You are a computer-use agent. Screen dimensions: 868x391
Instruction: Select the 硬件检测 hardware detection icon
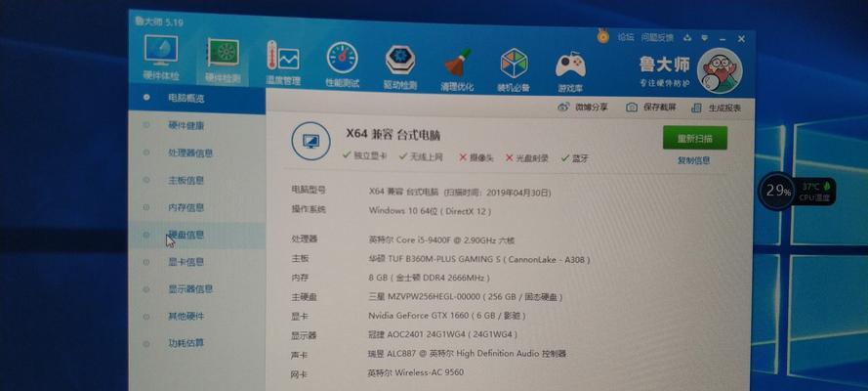click(x=223, y=61)
